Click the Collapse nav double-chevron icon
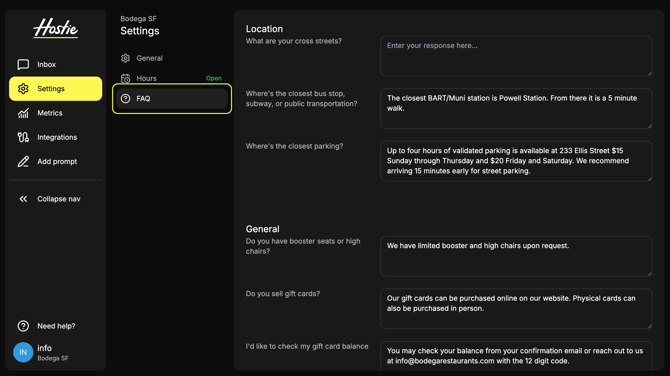 pyautogui.click(x=23, y=199)
